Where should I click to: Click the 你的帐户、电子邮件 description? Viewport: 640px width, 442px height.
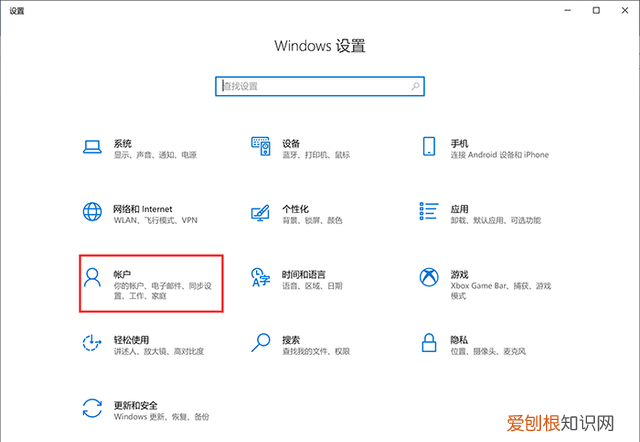(162, 291)
